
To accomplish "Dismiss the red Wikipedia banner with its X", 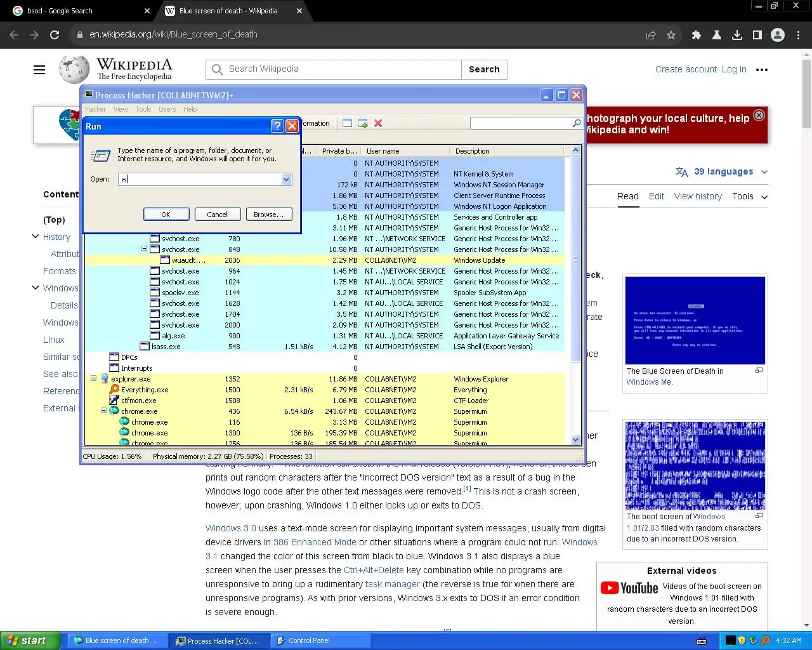I will [x=759, y=116].
